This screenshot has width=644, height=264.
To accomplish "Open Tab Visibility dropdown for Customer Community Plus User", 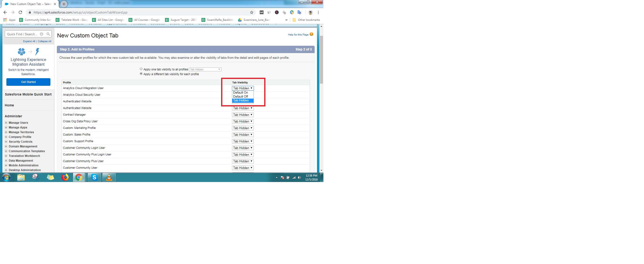I will (x=243, y=161).
